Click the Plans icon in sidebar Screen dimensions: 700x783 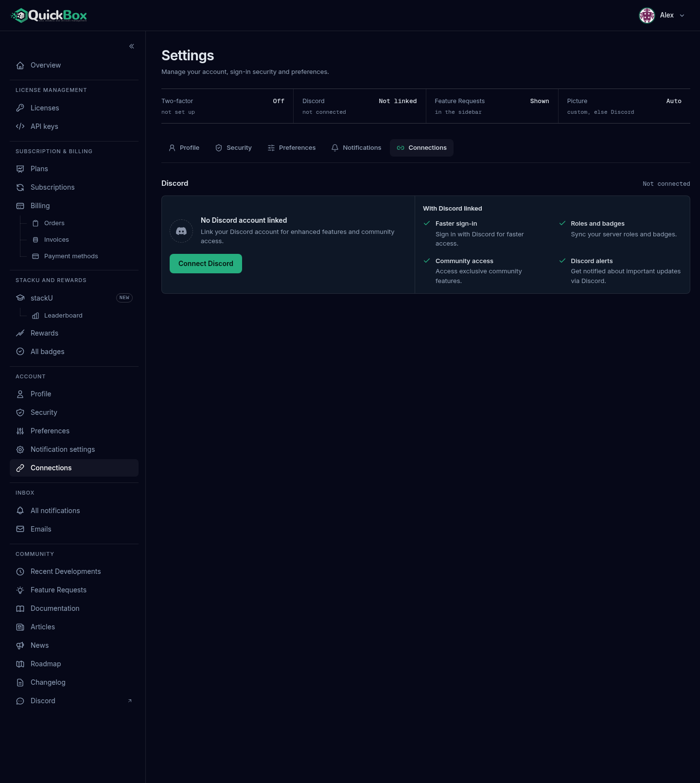[x=20, y=169]
